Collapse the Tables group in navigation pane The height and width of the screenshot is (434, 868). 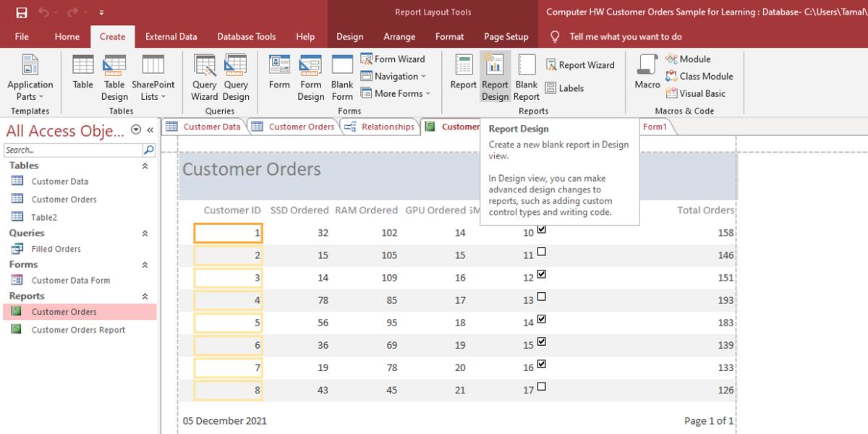145,166
